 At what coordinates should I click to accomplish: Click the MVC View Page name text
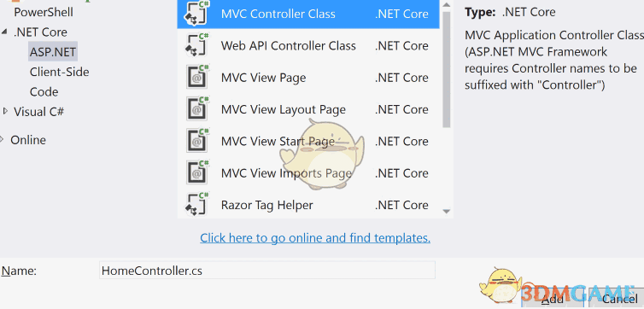(x=263, y=78)
